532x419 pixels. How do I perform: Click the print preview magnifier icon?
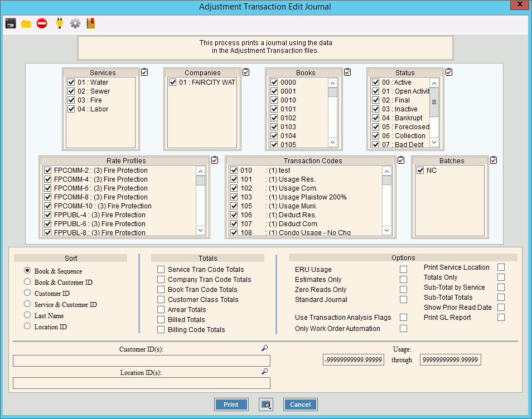point(266,405)
